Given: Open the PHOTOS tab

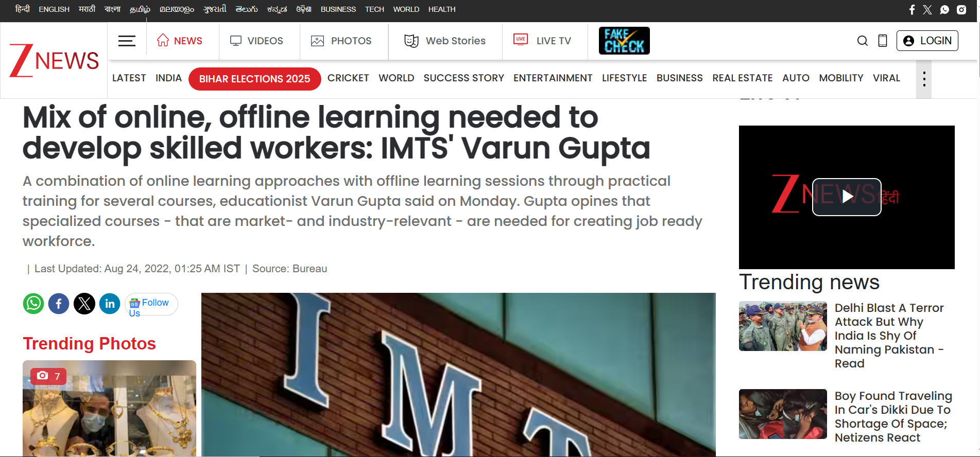Looking at the screenshot, I should (x=341, y=41).
